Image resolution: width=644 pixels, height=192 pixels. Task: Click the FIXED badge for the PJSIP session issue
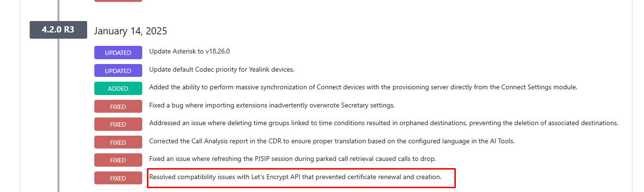[x=118, y=160]
